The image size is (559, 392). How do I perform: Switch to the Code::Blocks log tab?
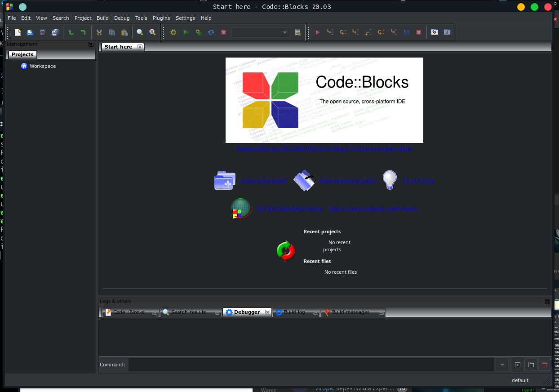coord(130,312)
